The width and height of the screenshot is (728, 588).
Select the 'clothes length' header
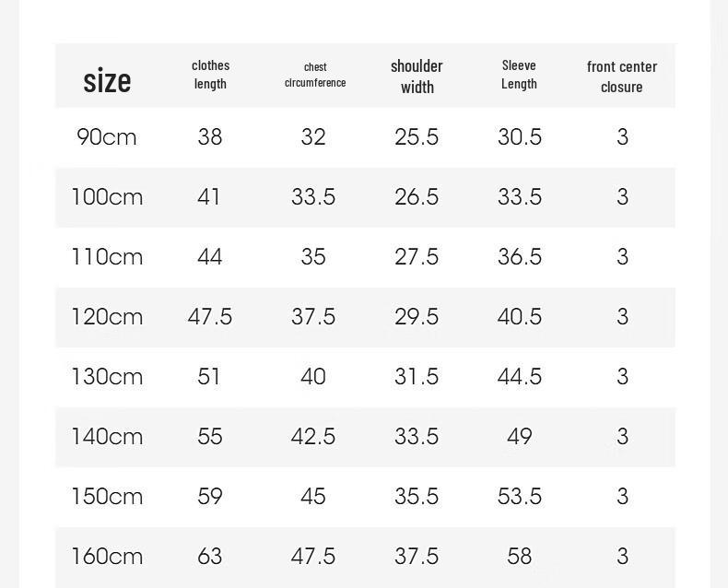pos(210,75)
